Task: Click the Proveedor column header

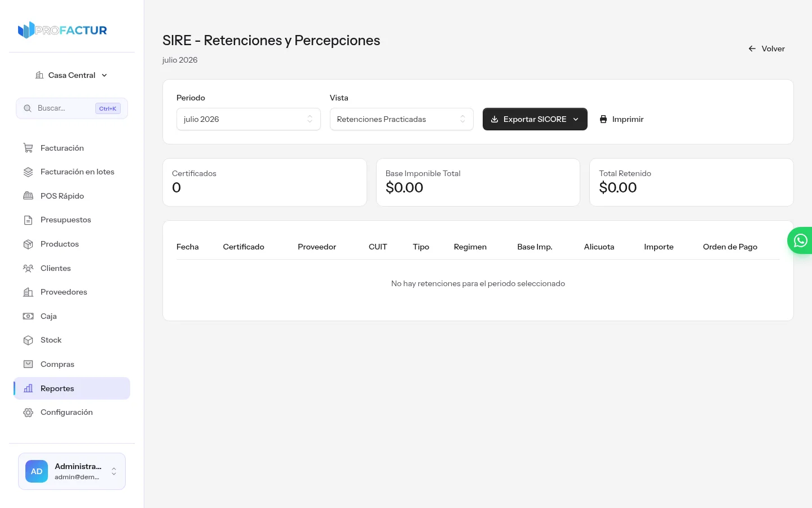Action: point(317,247)
